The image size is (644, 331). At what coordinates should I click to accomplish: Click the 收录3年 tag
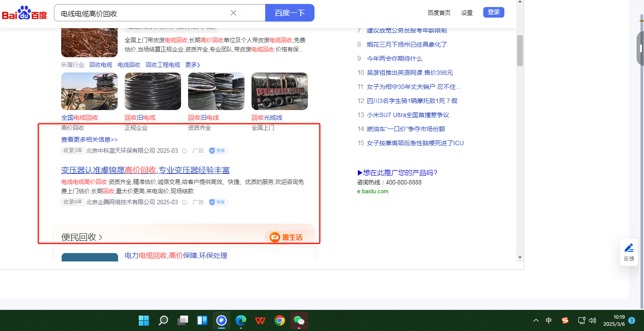click(x=73, y=151)
